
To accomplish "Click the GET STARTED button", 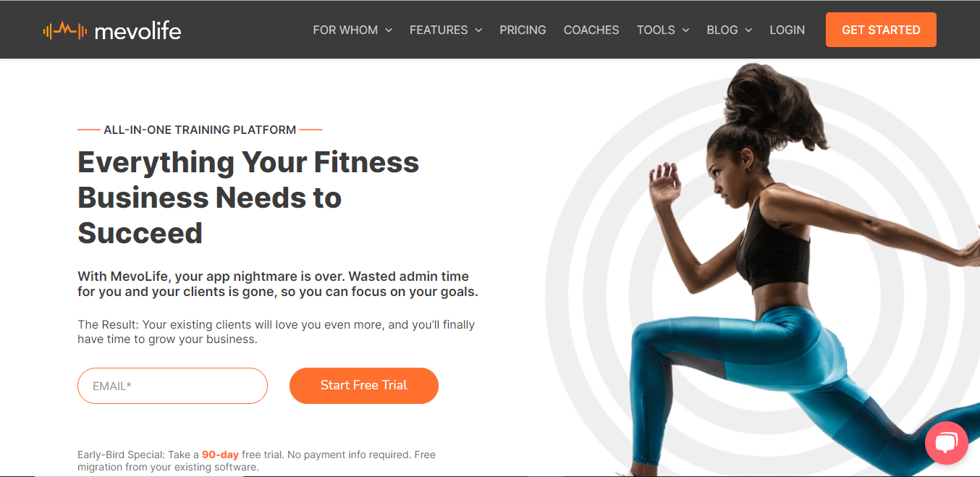I will (881, 30).
